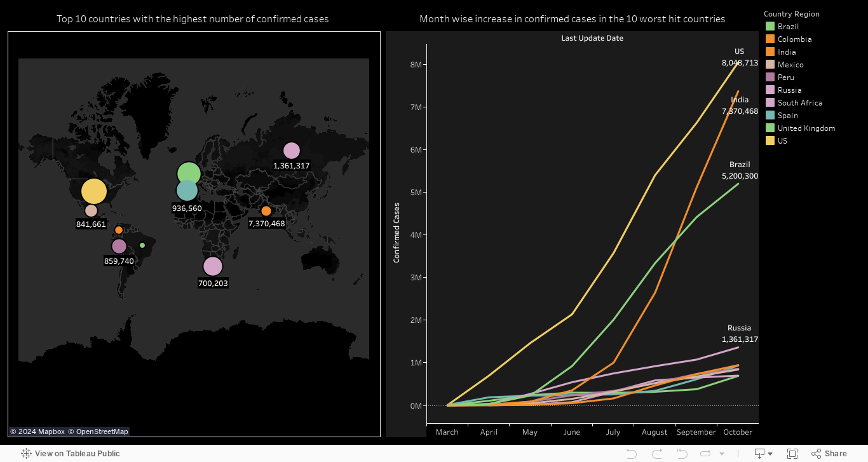
Task: Select the small Brazil green bubble
Action: tap(142, 245)
